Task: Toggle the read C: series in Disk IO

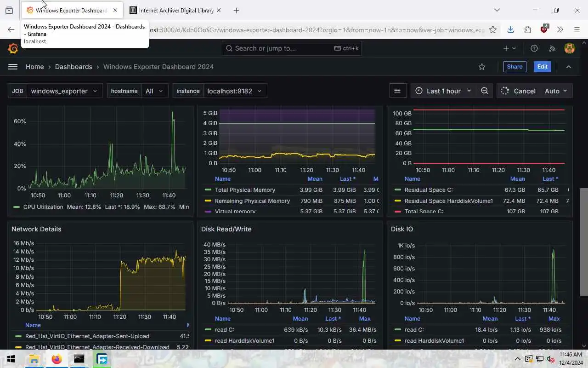Action: click(x=414, y=330)
